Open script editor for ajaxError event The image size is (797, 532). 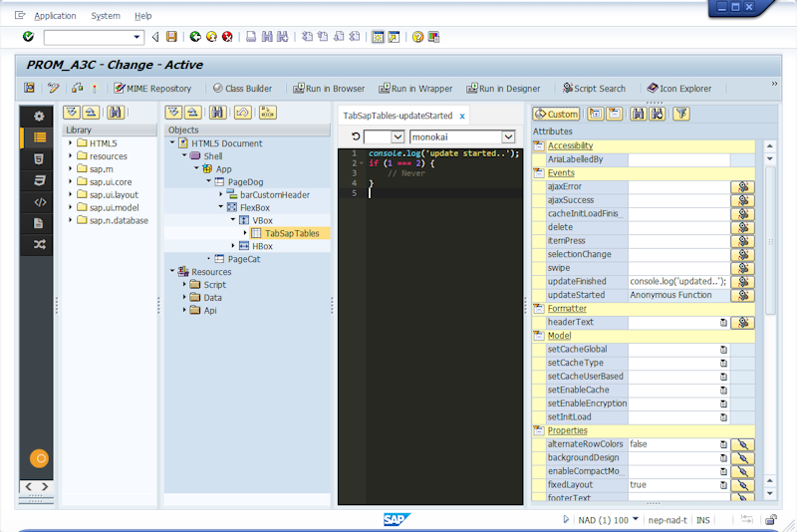tap(742, 187)
